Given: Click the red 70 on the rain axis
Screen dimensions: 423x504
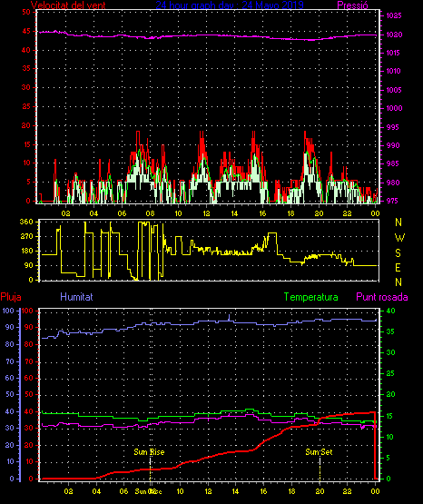Looking at the screenshot, I should [x=29, y=361].
